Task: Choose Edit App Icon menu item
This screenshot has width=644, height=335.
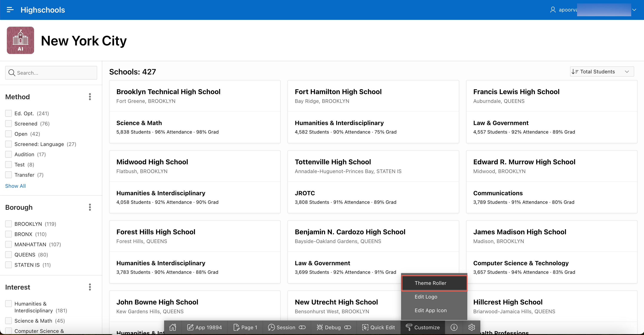Action: [434, 310]
